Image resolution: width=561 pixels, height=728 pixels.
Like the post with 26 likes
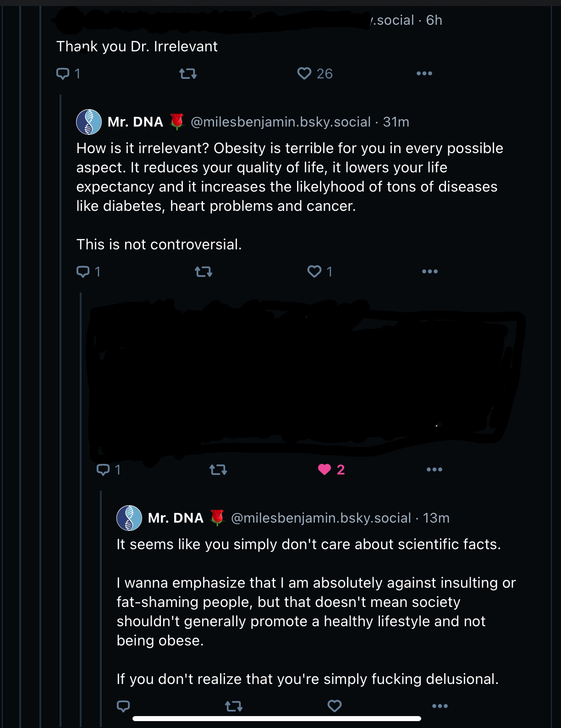click(304, 73)
